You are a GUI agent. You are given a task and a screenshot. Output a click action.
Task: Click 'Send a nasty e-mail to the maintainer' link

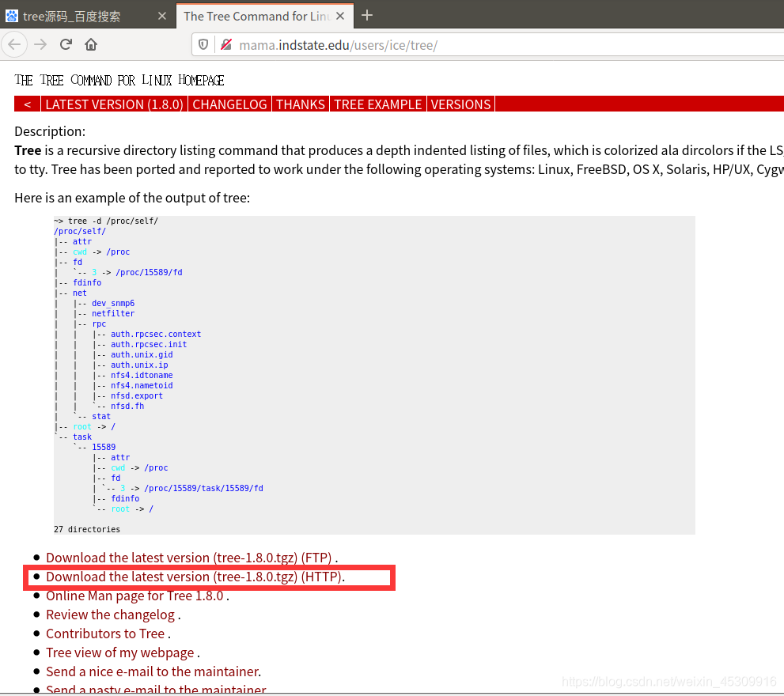pyautogui.click(x=156, y=689)
